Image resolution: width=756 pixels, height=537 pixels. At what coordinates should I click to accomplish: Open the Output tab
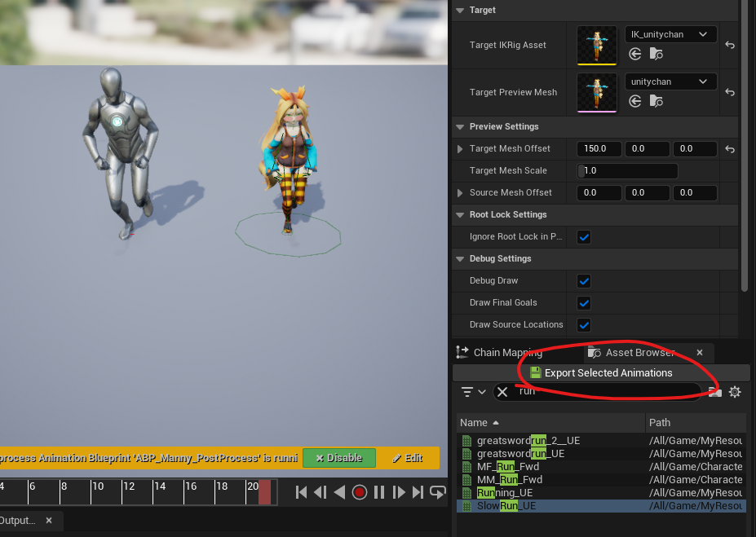(x=17, y=520)
